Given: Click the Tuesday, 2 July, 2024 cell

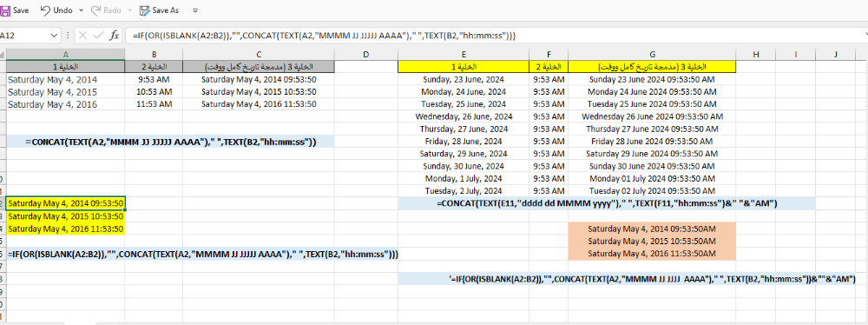Looking at the screenshot, I should pos(464,191).
